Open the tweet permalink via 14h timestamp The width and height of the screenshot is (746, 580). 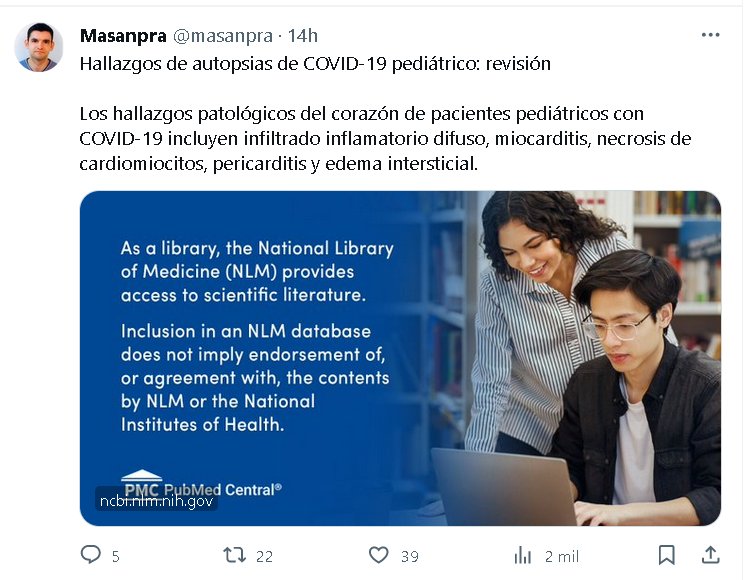[x=303, y=36]
